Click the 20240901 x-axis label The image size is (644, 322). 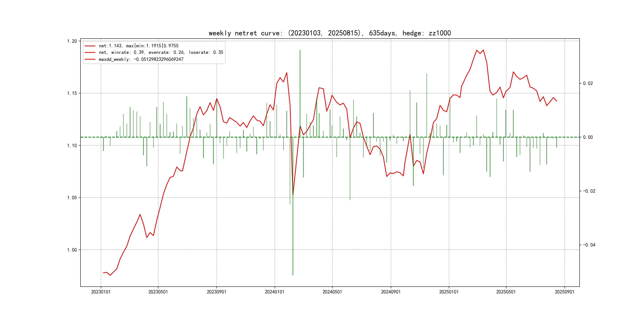[391, 292]
